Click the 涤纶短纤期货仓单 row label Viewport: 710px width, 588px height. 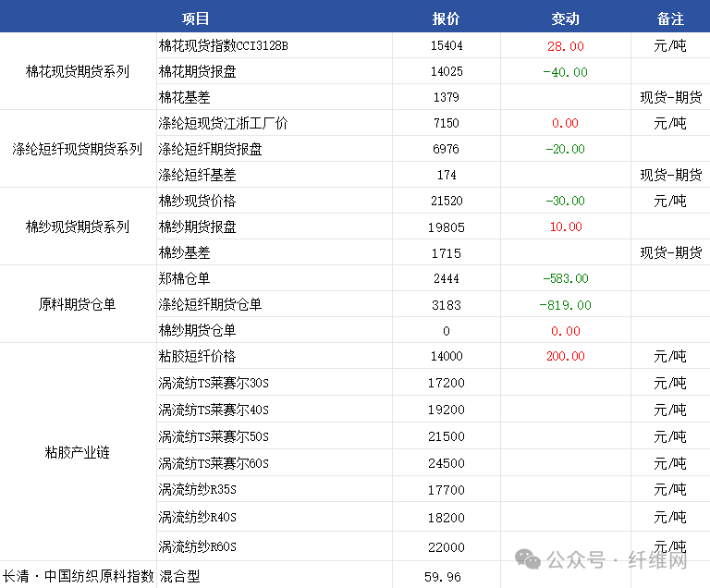[x=210, y=304]
